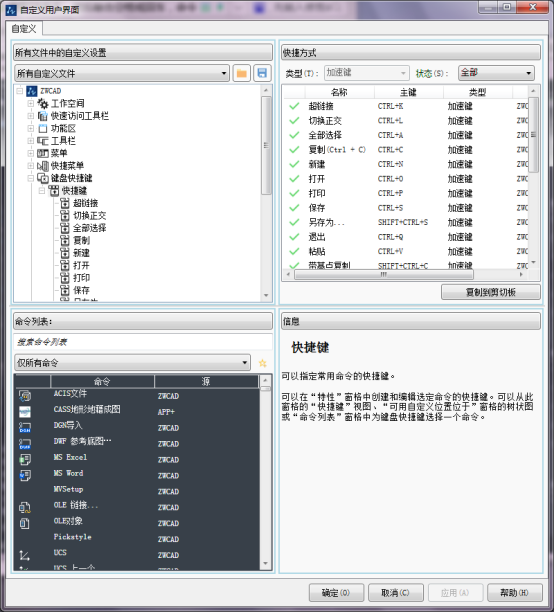Toggle the green checkmark for 切换正交 row
This screenshot has height=612, width=554.
(x=294, y=121)
